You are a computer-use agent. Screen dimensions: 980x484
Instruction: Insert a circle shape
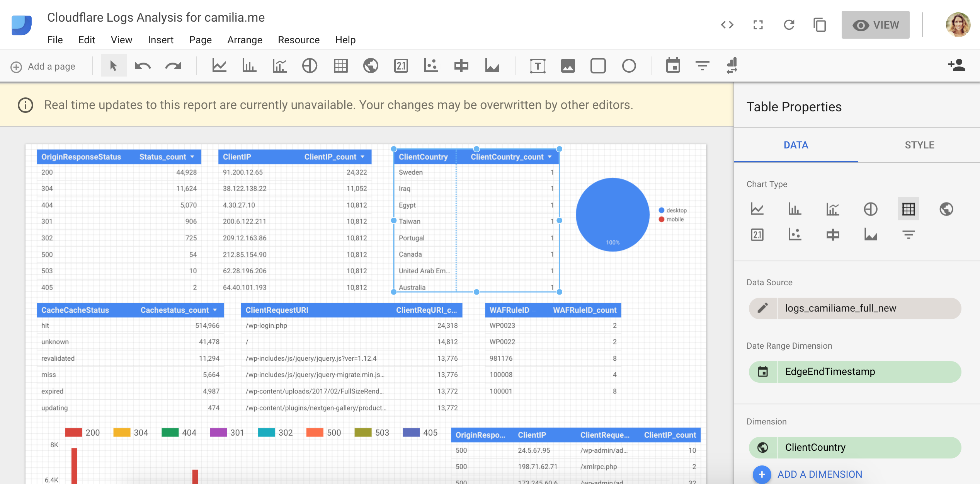pyautogui.click(x=629, y=66)
